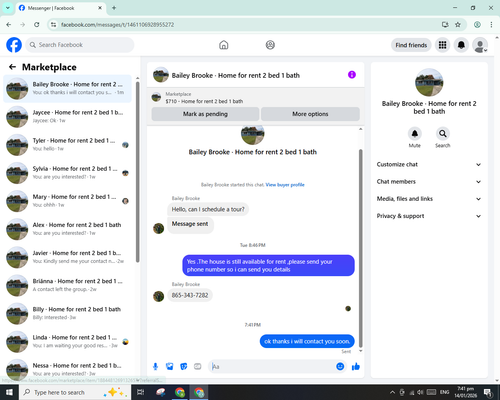
Task: Go to the Home icon in top navigation
Action: pos(224,45)
